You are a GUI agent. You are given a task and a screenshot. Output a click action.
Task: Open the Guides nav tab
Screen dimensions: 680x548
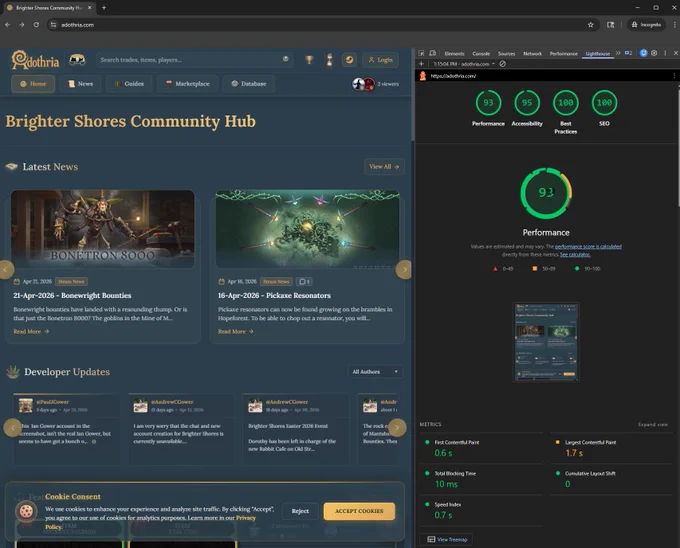[x=129, y=84]
